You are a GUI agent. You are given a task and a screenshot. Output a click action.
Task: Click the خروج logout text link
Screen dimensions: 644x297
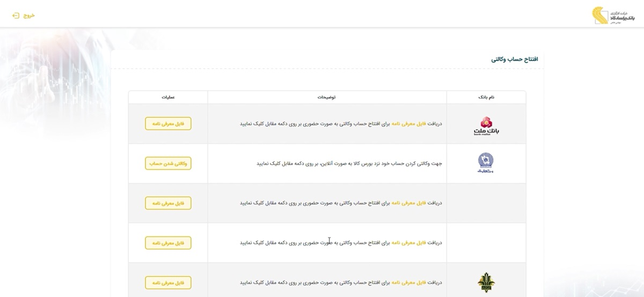coord(28,15)
